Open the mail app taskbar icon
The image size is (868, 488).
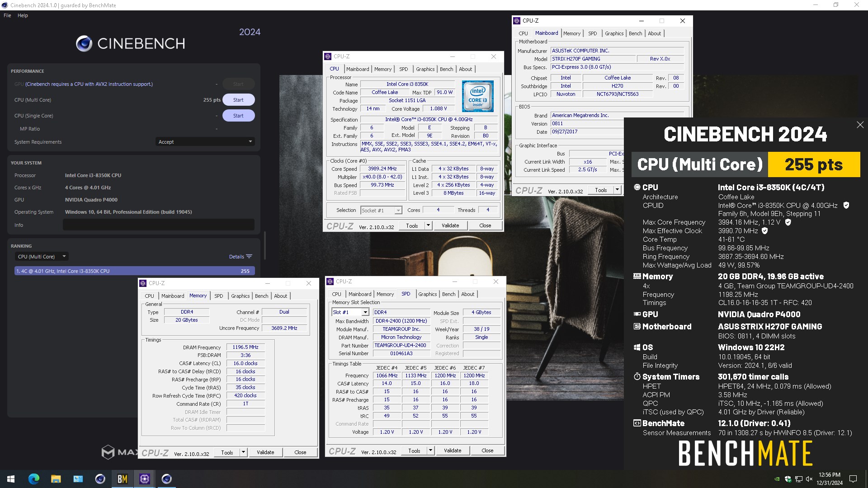point(78,479)
